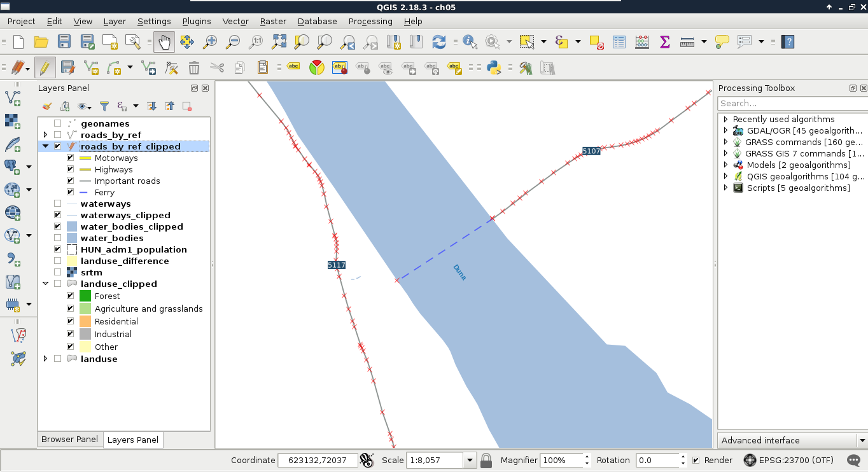
Task: Select the Pan Map hand tool
Action: click(164, 42)
